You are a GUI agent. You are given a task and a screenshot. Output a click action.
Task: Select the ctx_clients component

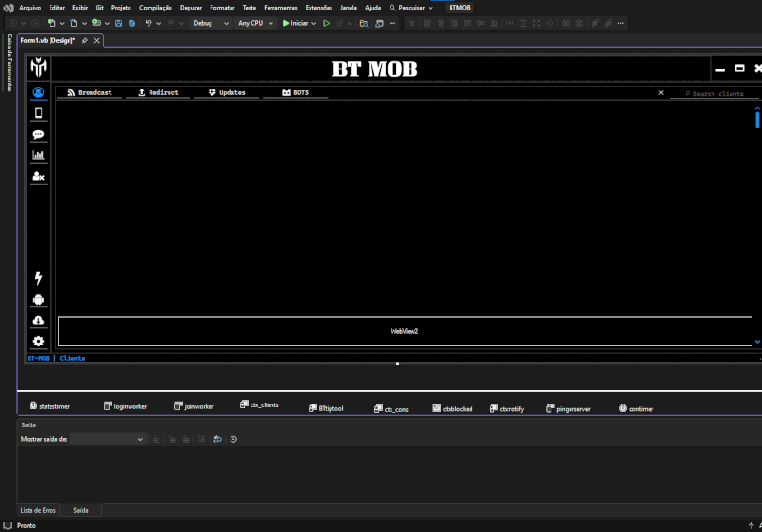259,404
